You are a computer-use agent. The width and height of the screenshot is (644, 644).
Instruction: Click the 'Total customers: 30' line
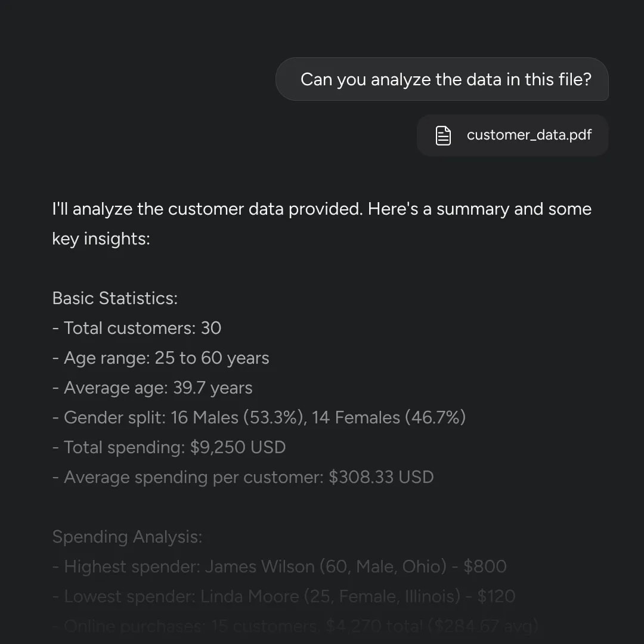coord(137,328)
